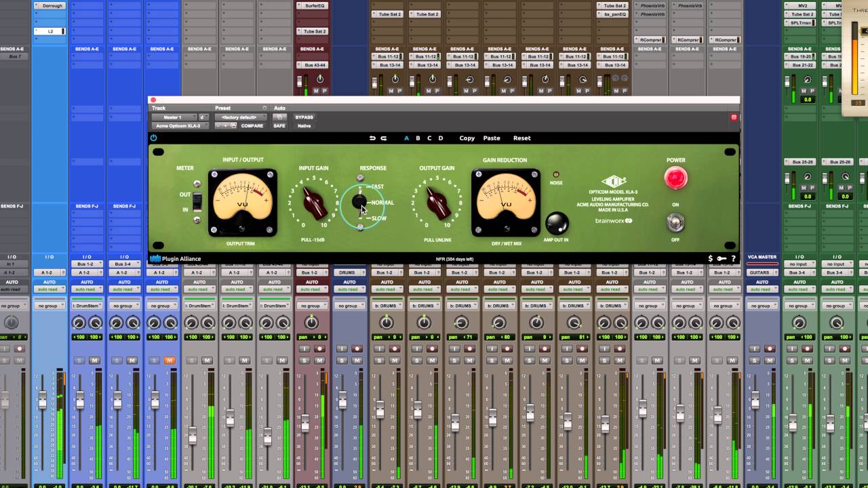The height and width of the screenshot is (488, 868).
Task: Click Copy in plugin toolbar
Action: pyautogui.click(x=467, y=138)
